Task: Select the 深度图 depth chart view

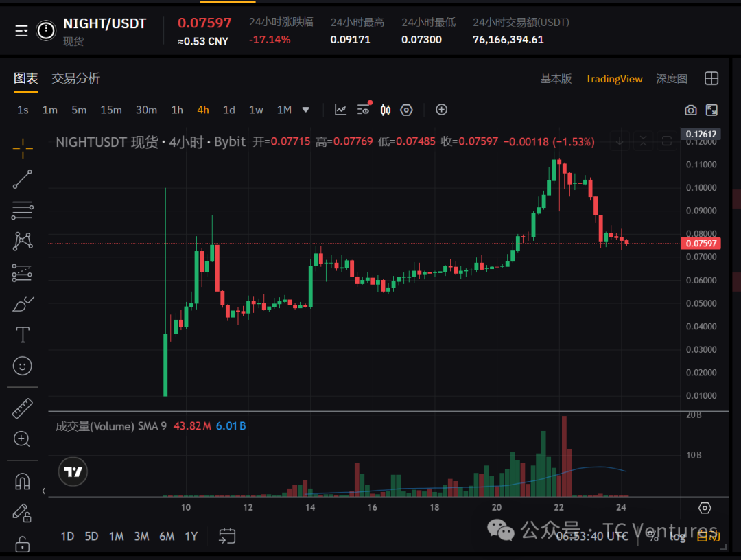Action: [x=672, y=79]
